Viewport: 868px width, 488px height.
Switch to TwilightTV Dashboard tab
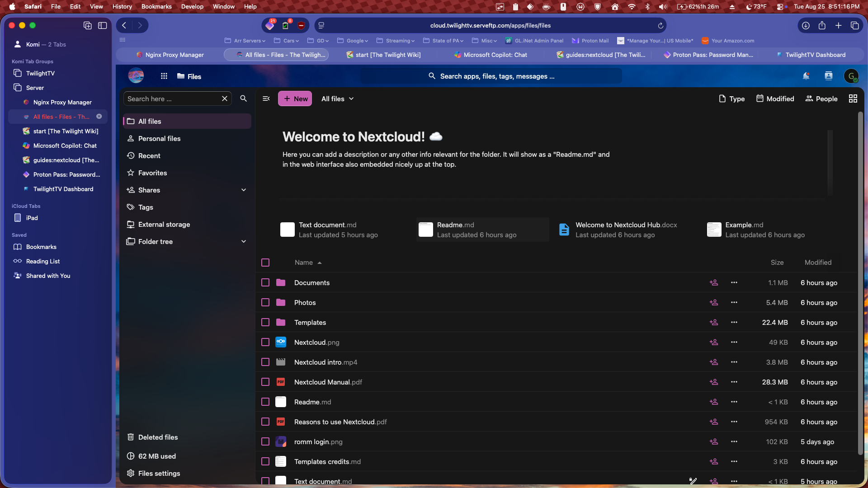pyautogui.click(x=811, y=55)
